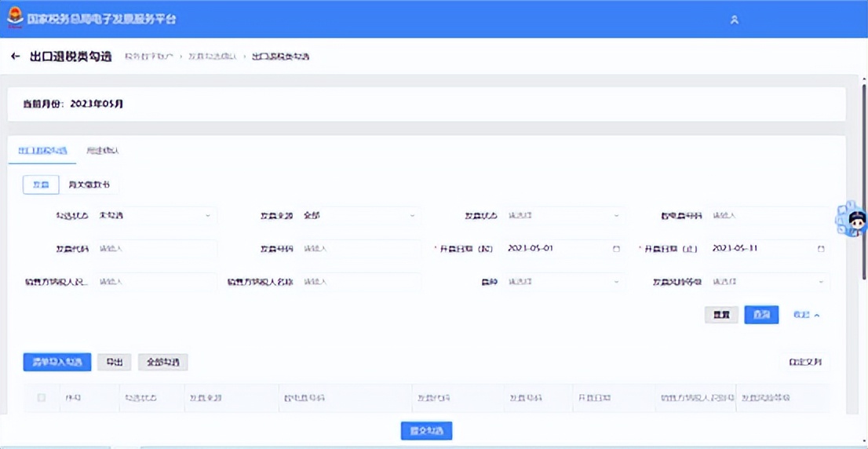Go to 发票勾选确认 breadcrumb

(213, 57)
